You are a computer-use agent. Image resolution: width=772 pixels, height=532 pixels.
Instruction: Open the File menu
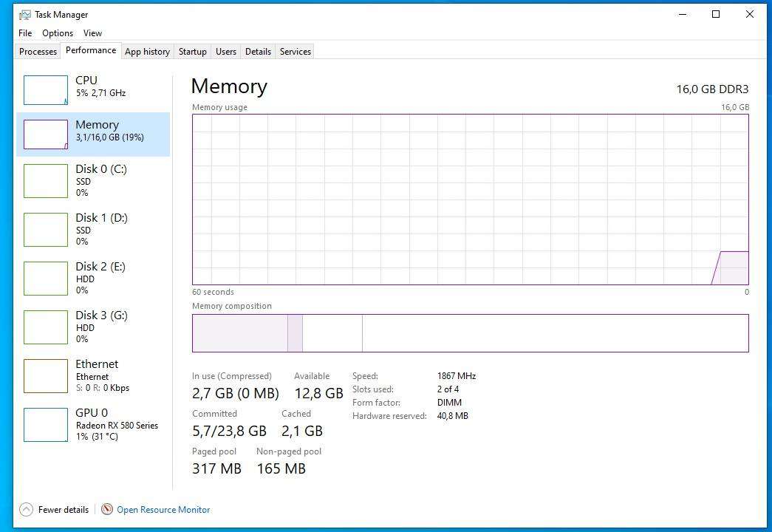pyautogui.click(x=24, y=33)
